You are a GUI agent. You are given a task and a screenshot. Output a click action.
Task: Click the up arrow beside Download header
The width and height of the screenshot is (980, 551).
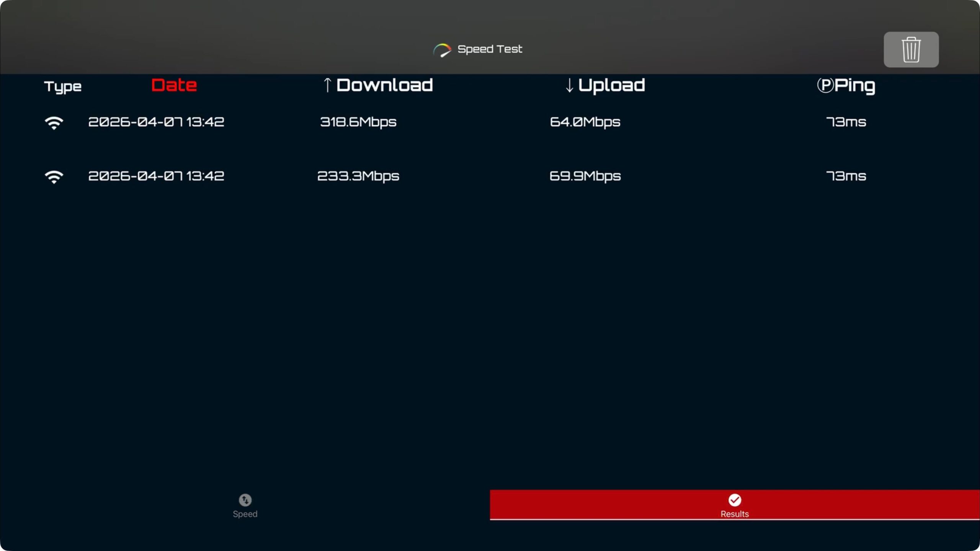tap(327, 85)
